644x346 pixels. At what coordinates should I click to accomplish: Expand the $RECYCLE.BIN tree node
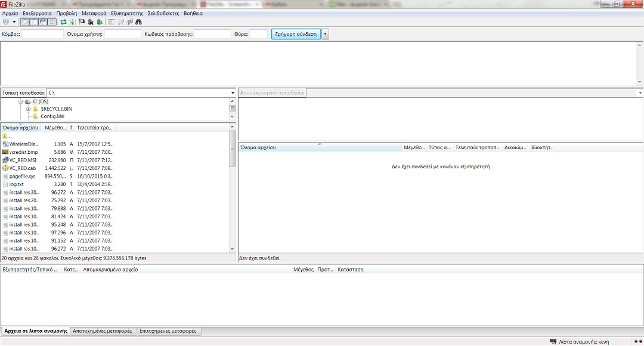(28, 109)
